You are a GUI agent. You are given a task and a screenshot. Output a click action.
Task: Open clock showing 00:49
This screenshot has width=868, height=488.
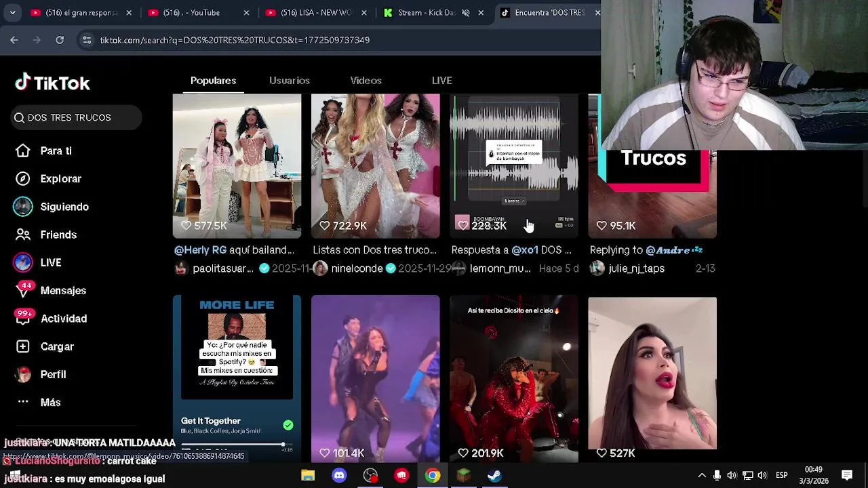(x=814, y=475)
